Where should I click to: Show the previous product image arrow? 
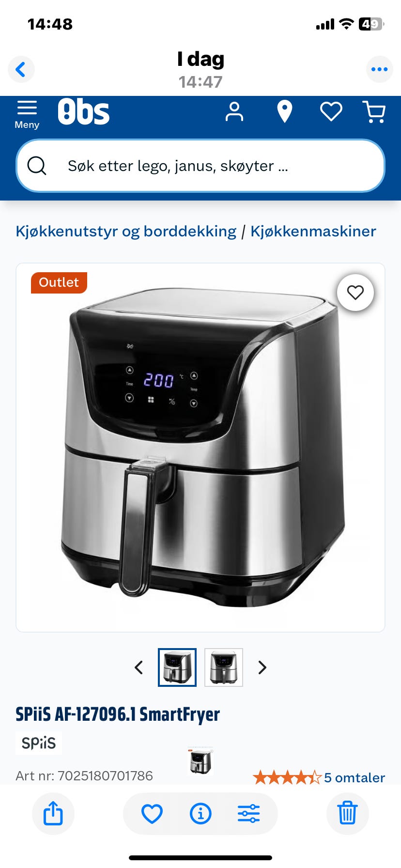[x=139, y=667]
